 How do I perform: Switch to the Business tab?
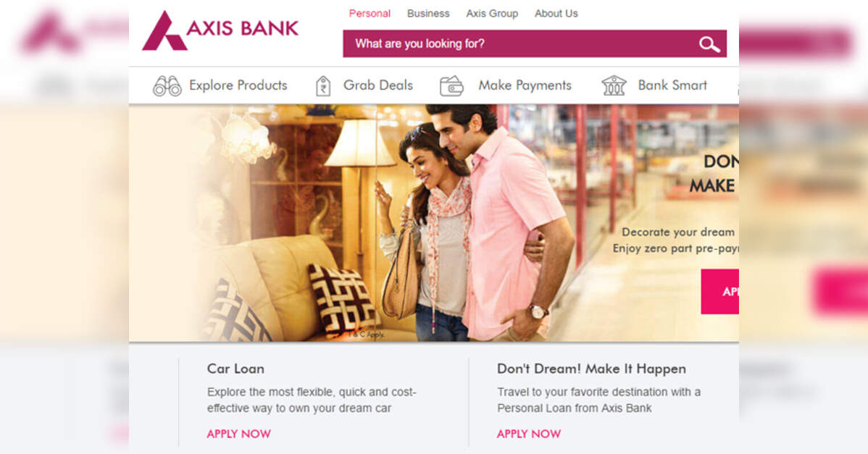tap(428, 13)
